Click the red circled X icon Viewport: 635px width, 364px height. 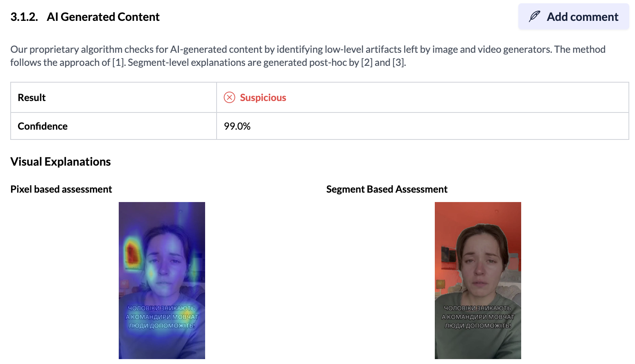coord(229,97)
